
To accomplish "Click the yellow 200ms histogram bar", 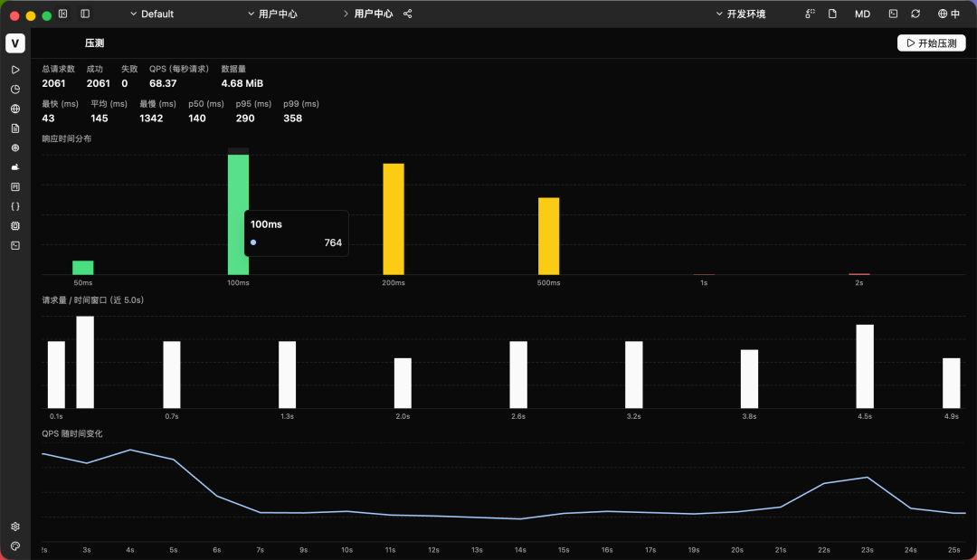I will click(394, 219).
